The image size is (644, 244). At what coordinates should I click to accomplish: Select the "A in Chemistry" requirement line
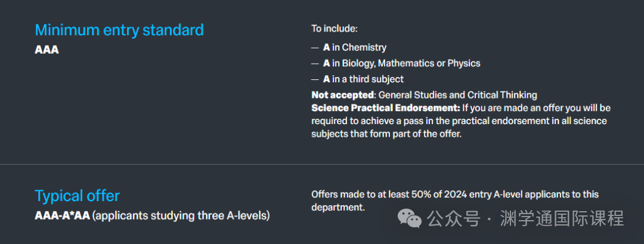355,47
